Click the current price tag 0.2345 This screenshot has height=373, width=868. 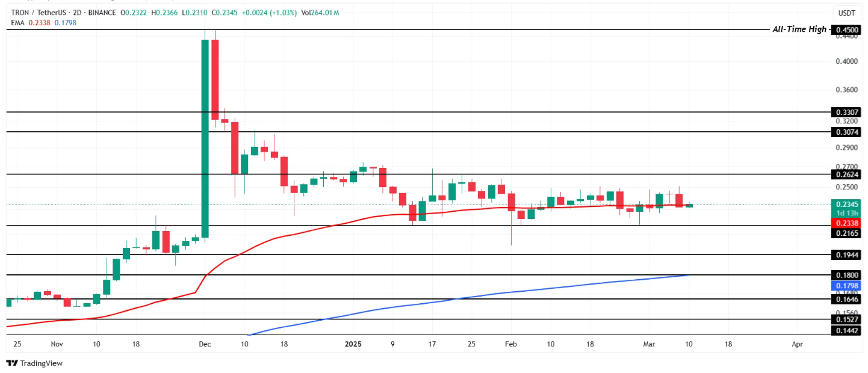846,205
